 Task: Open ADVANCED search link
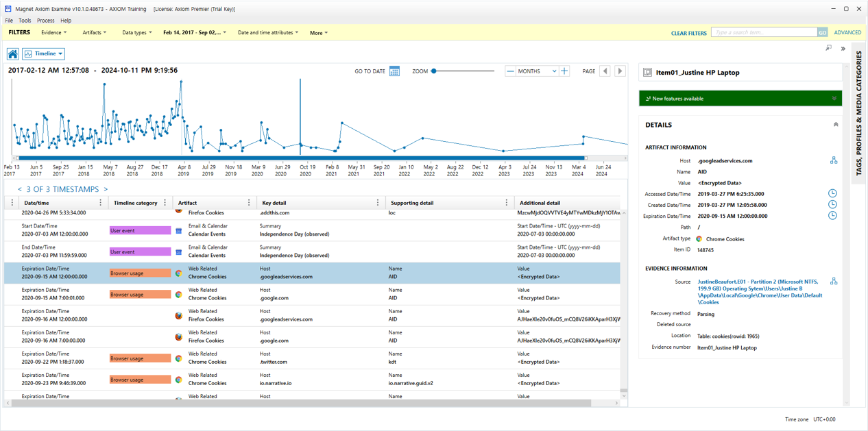tap(847, 33)
